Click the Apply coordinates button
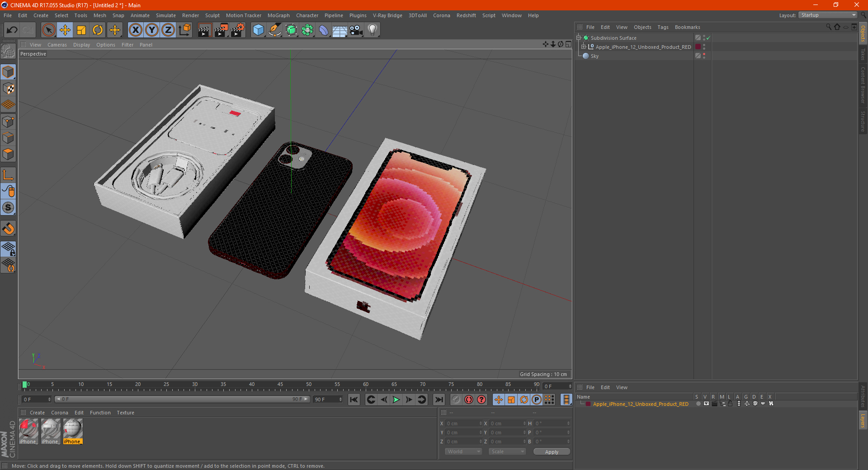The height and width of the screenshot is (470, 868). pyautogui.click(x=552, y=452)
